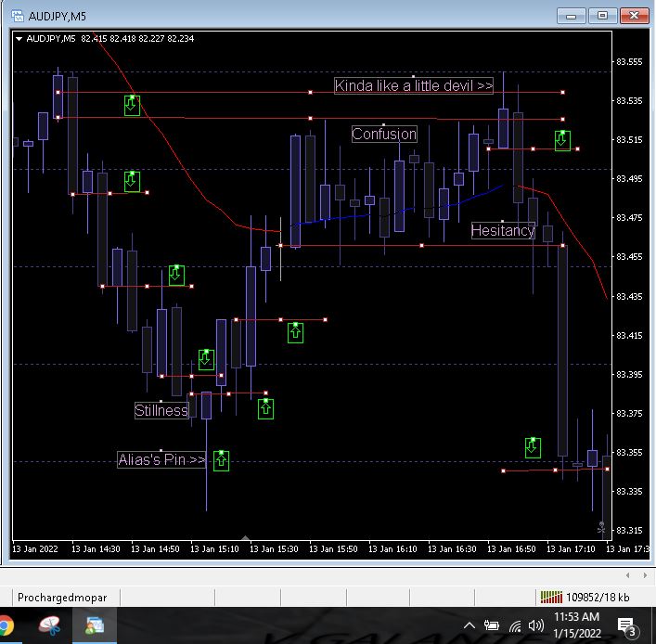The height and width of the screenshot is (644, 656).
Task: Open the clock showing 11:53 AM
Action: 577,625
